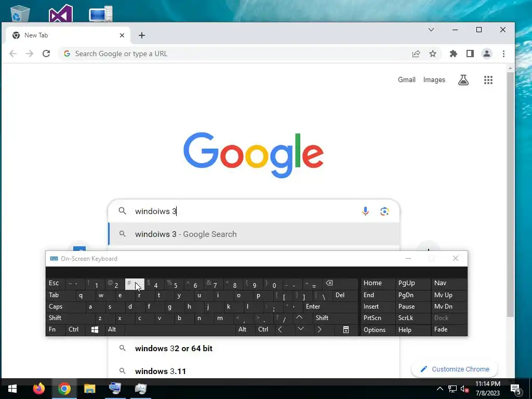The image size is (532, 399).
Task: Toggle the left Ctrl key on the On-Screen Keyboard
Action: 75,329
